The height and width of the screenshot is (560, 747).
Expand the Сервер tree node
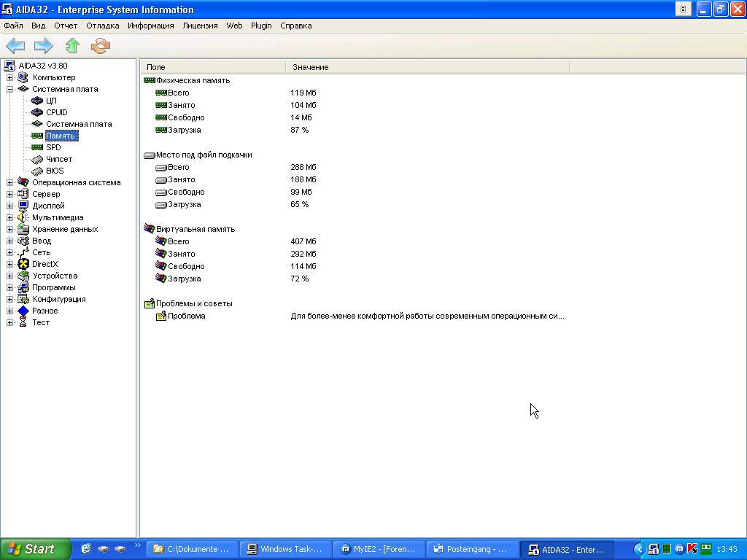click(x=9, y=194)
